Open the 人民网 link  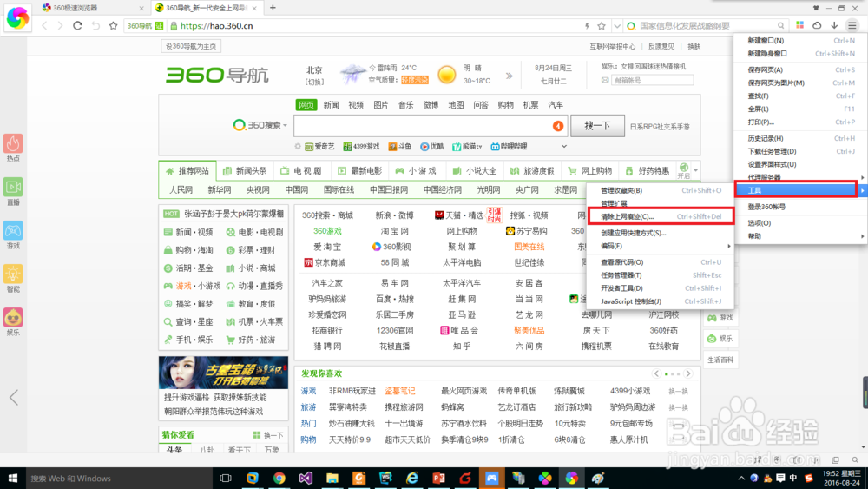point(181,190)
